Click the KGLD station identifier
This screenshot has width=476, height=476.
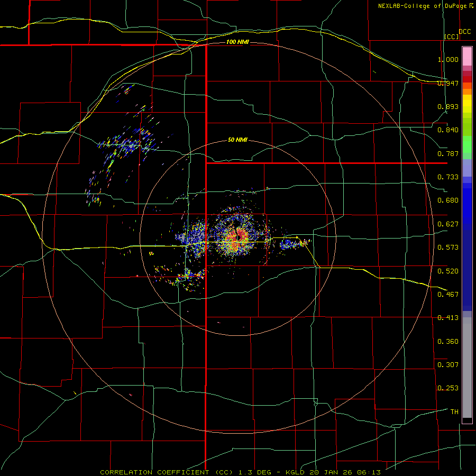pyautogui.click(x=296, y=472)
